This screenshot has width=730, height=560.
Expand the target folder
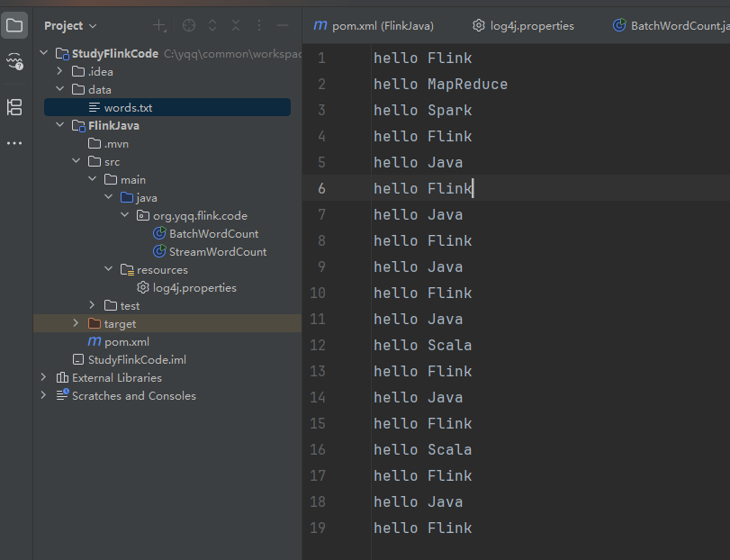(x=76, y=323)
